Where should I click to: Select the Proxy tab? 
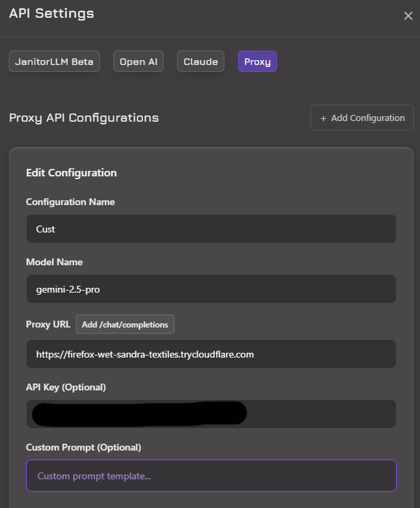(x=257, y=62)
